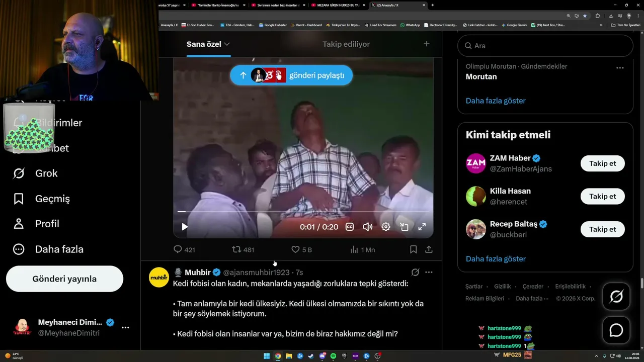The image size is (644, 362).
Task: Play the video in the post
Action: pos(185,227)
